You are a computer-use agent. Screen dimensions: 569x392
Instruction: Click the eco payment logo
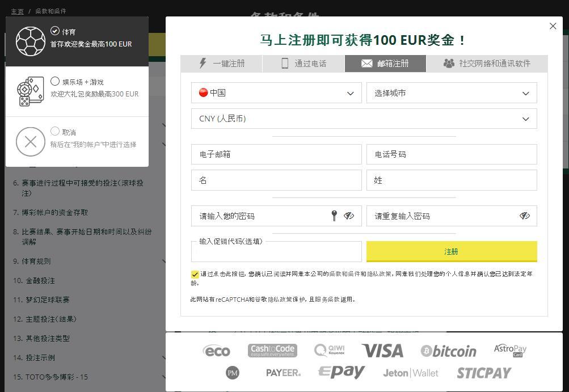[x=216, y=351]
